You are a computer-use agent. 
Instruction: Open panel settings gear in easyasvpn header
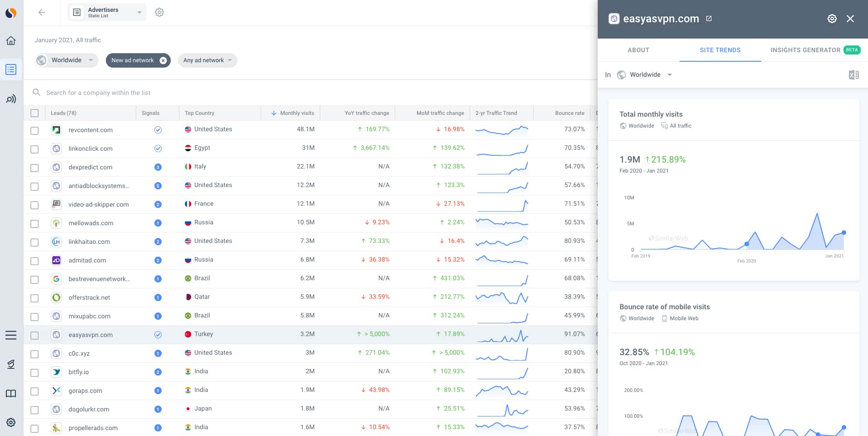pos(832,19)
